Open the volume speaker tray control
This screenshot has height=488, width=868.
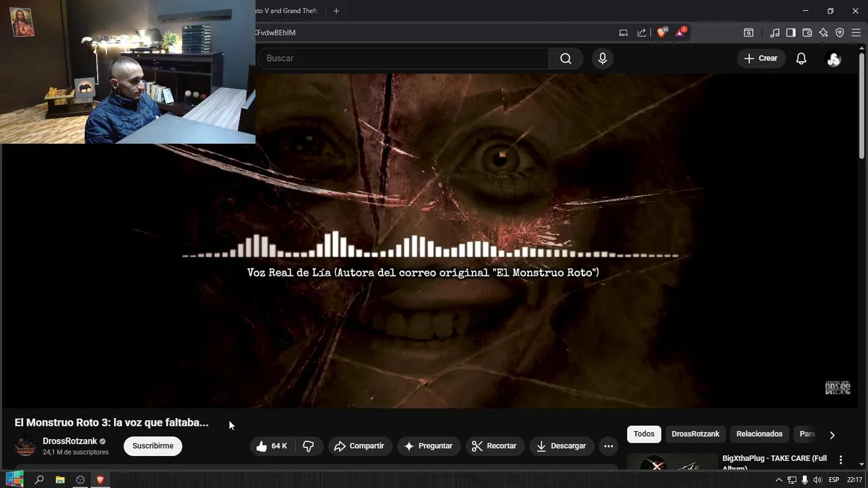pos(817,480)
